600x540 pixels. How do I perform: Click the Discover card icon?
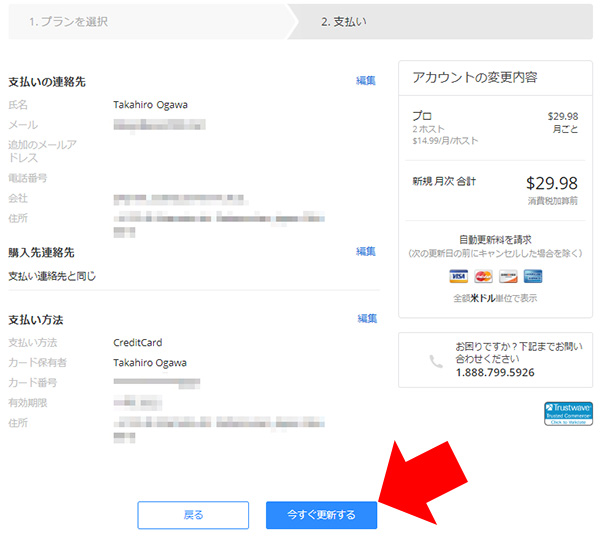tap(508, 277)
